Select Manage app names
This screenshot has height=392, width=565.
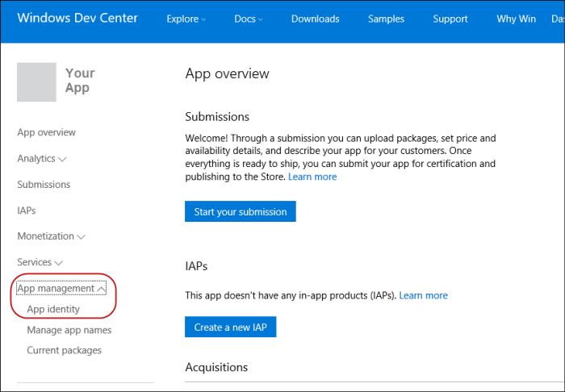click(69, 330)
